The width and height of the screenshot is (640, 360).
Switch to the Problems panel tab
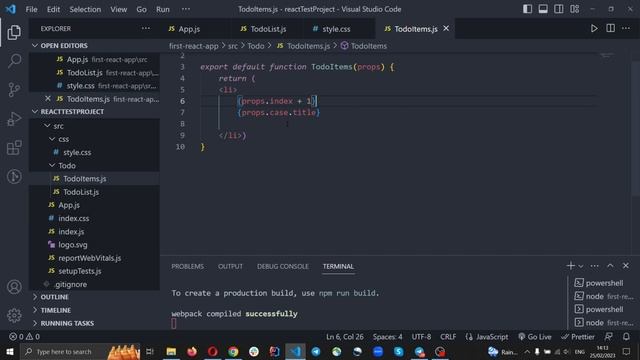pos(187,266)
